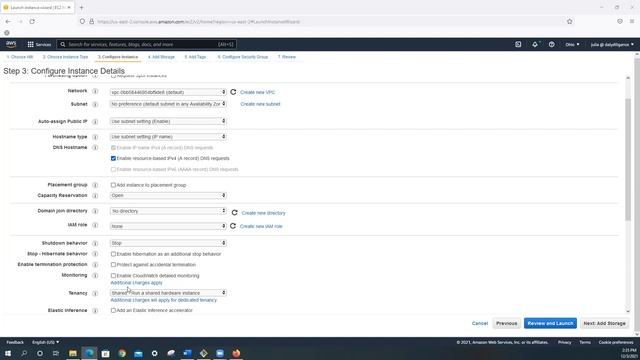Bookmark this page with star icon
The image size is (640, 360).
[x=569, y=22]
